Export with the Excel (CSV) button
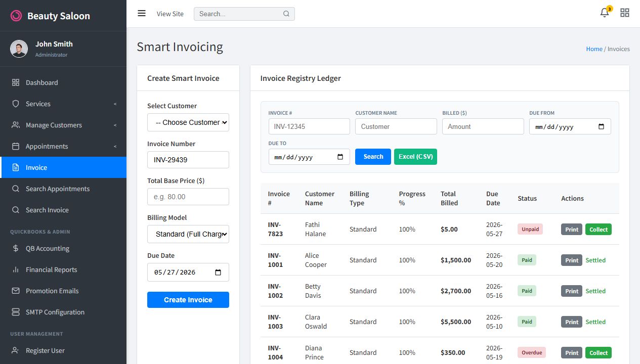The width and height of the screenshot is (640, 364). click(415, 157)
